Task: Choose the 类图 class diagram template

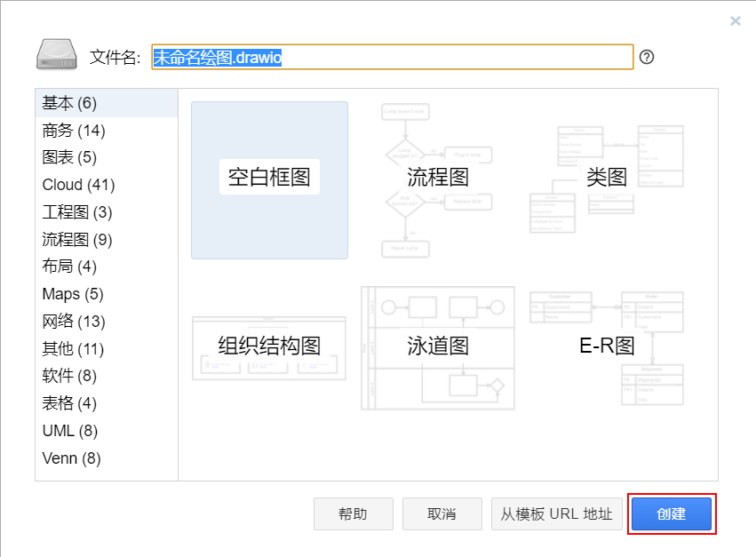Action: point(607,179)
